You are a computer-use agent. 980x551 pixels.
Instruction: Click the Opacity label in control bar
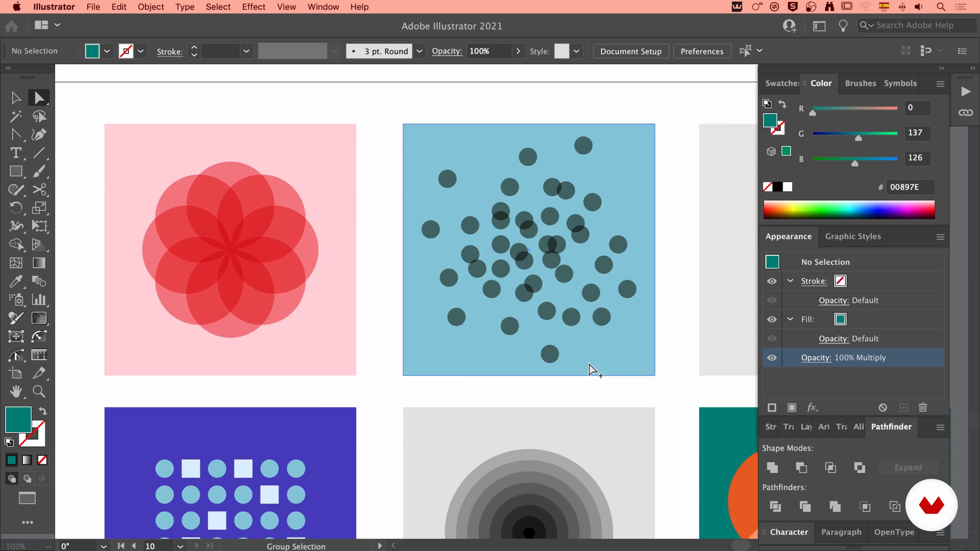click(x=447, y=51)
